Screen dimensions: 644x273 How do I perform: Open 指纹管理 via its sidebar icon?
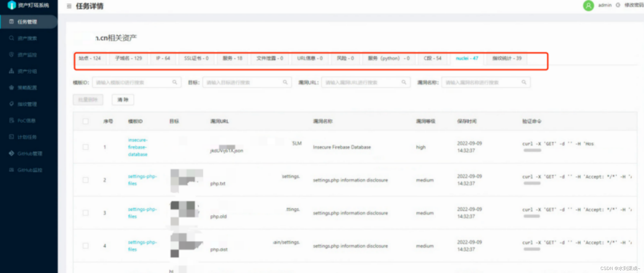[x=11, y=104]
